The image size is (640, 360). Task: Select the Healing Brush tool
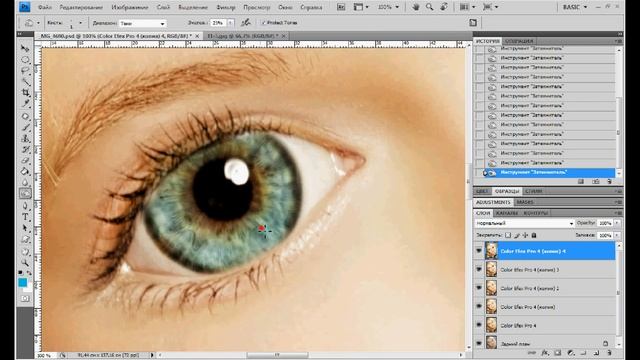point(25,117)
